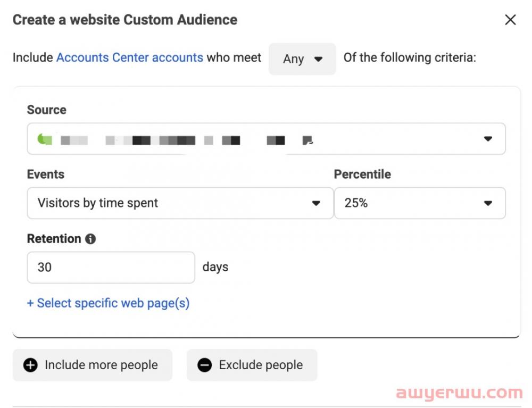Image resolution: width=532 pixels, height=408 pixels.
Task: Close the Custom Audience dialog
Action: click(x=510, y=20)
